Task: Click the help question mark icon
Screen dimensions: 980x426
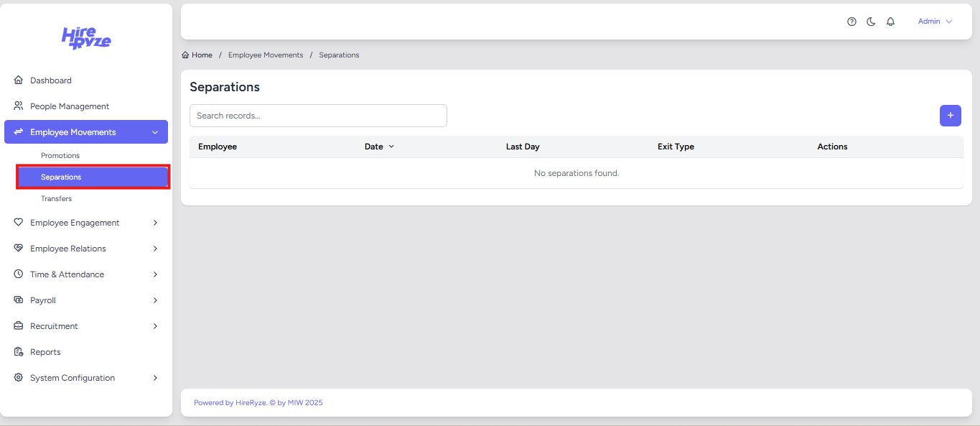Action: point(851,22)
